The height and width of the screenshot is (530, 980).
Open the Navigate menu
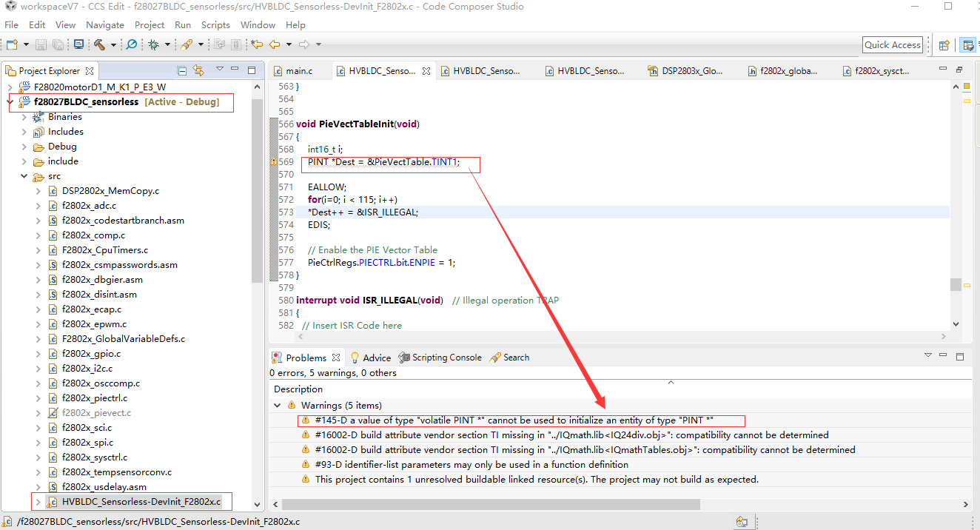pyautogui.click(x=105, y=24)
